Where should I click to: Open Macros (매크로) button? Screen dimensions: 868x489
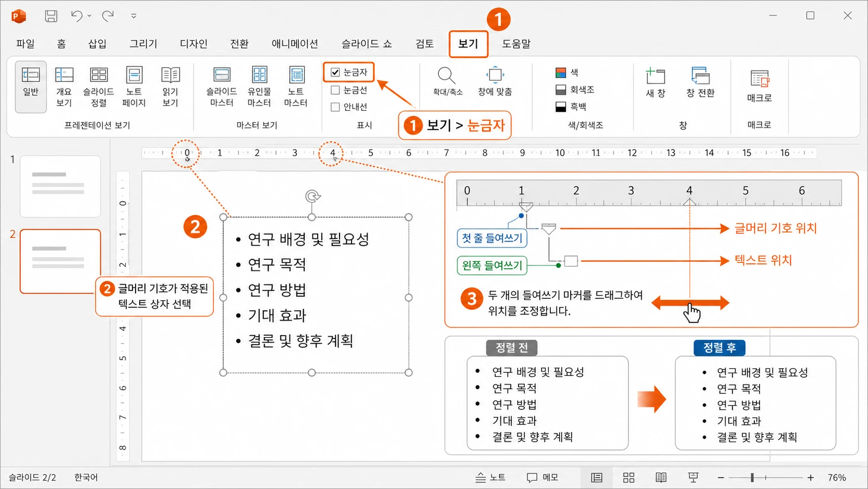click(759, 86)
